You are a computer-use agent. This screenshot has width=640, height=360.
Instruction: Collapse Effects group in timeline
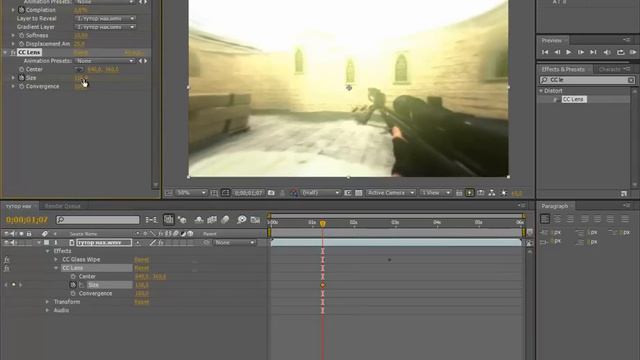coord(47,251)
